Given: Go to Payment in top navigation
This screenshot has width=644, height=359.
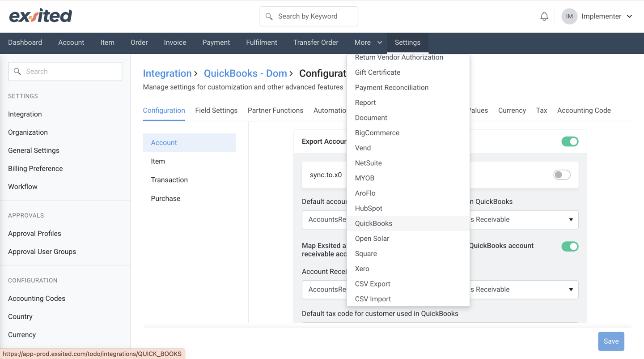Looking at the screenshot, I should click(x=216, y=43).
